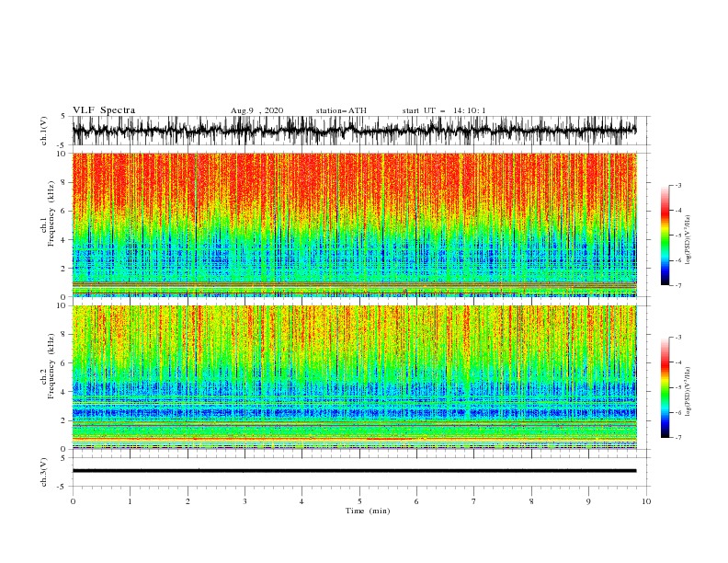Click the 4 minute tick label on time axis

tap(301, 501)
